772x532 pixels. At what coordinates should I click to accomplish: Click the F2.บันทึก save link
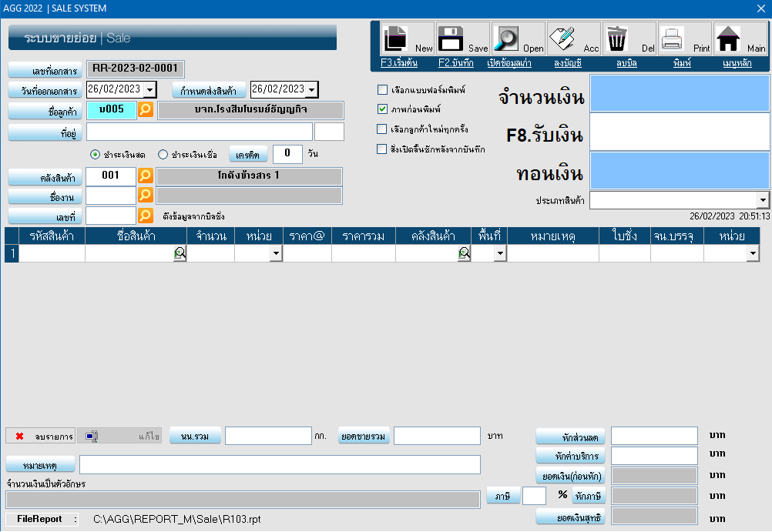(x=455, y=63)
